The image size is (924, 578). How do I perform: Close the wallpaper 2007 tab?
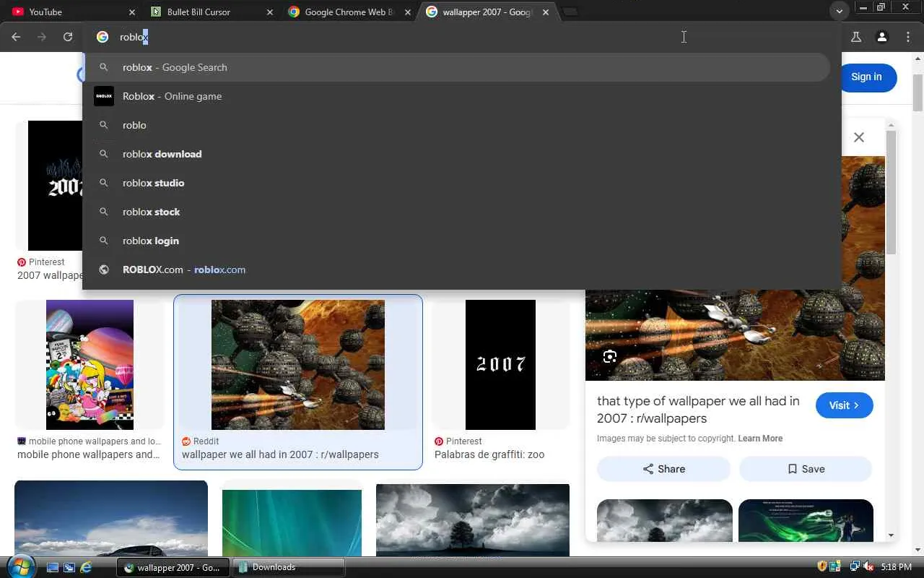[x=546, y=12]
